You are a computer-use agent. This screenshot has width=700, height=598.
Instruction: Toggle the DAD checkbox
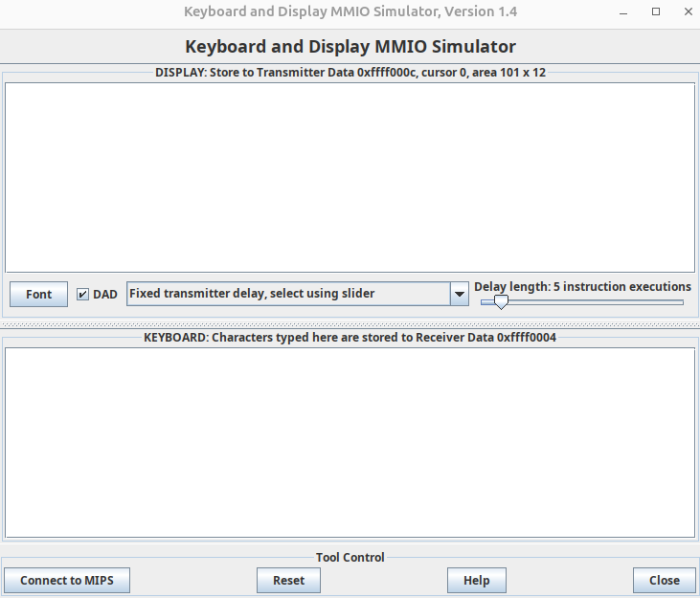82,295
